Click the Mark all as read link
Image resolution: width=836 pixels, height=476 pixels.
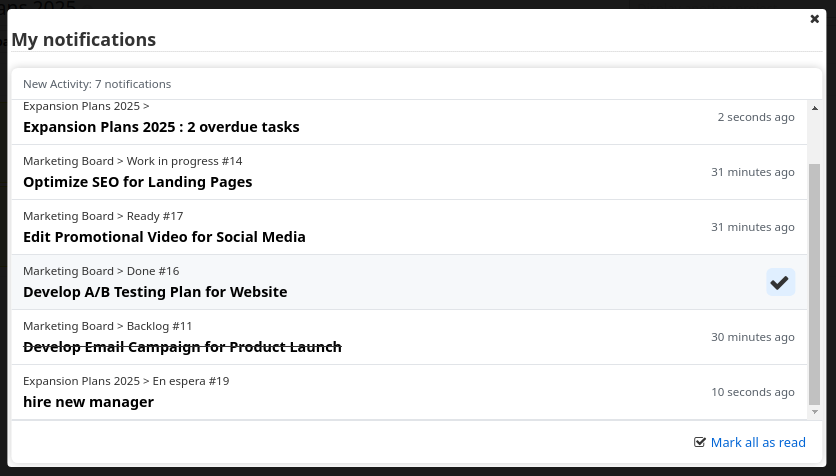coord(757,443)
